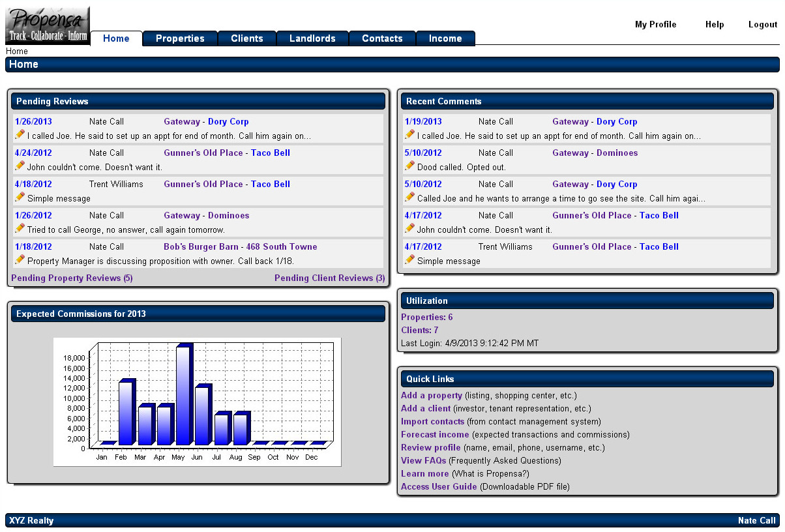
Task: Open the 4/18/2012 pending review date
Action: point(33,185)
